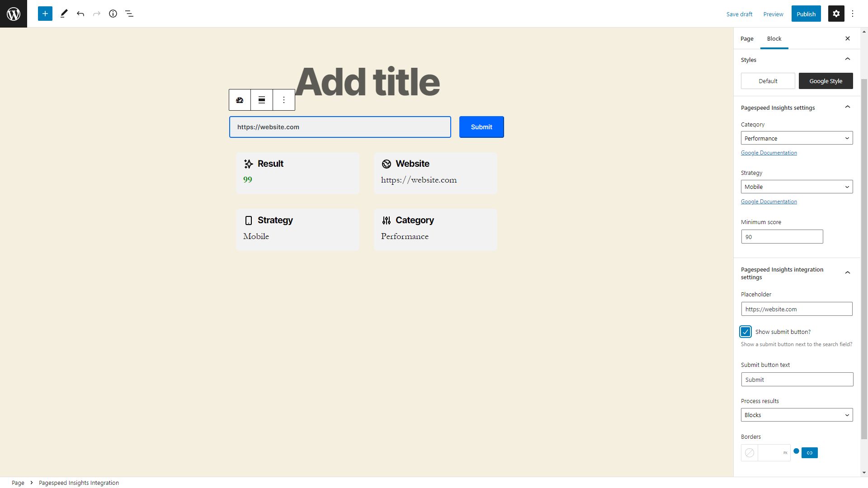This screenshot has width=868, height=488.
Task: Expand the Process results Blocks dropdown
Action: [797, 415]
